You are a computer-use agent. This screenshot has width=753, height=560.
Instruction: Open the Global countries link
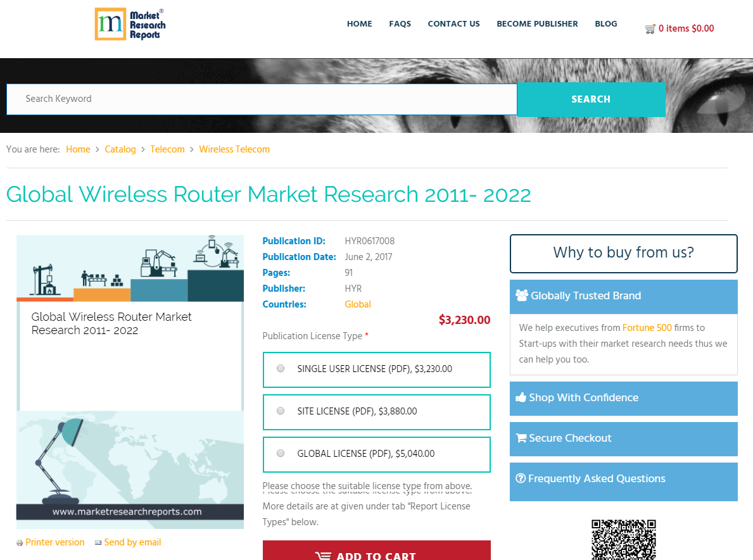(358, 304)
